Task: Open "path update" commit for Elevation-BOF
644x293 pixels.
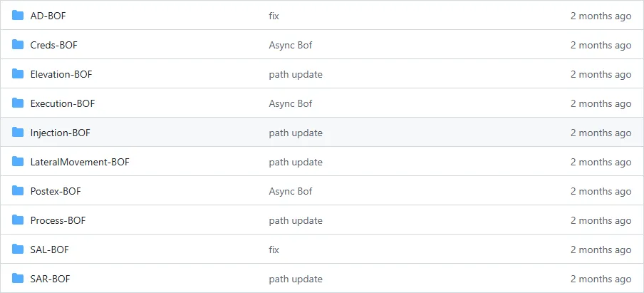Action: pos(296,74)
